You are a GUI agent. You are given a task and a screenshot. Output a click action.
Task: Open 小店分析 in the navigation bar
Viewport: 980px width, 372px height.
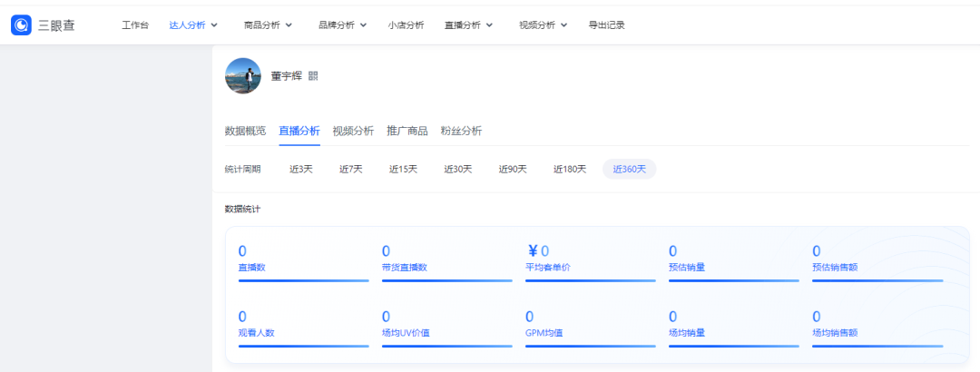(x=406, y=25)
